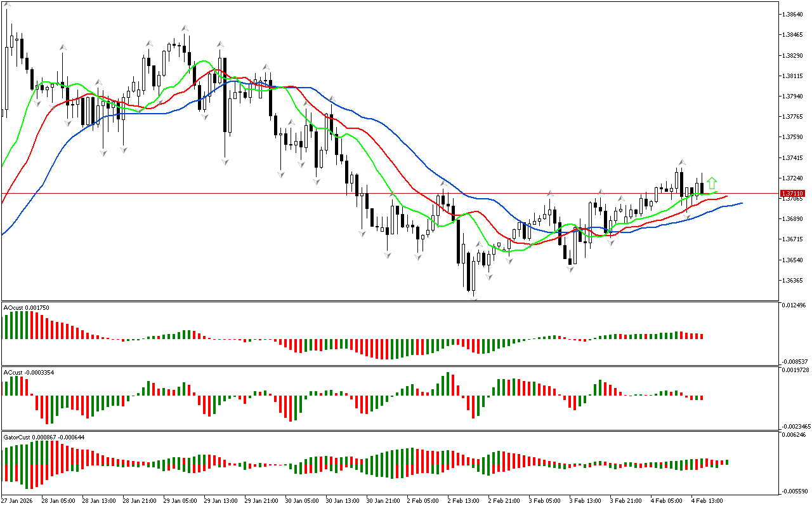Viewport: 812px width, 508px height.
Task: Select the rightmost end of the blue Alligator line
Action: pyautogui.click(x=741, y=203)
